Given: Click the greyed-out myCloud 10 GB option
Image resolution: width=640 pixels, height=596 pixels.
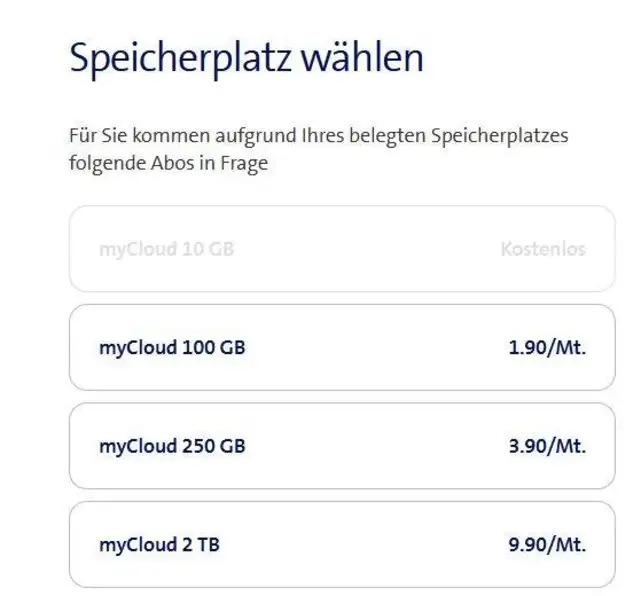Looking at the screenshot, I should click(342, 249).
